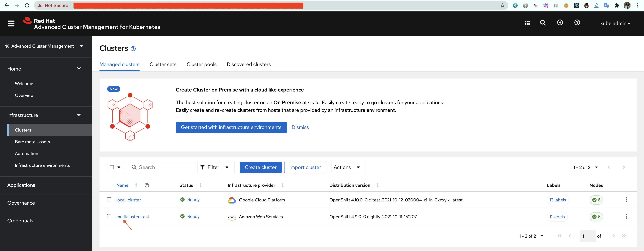
Task: Switch to the Cluster pools tab
Action: pos(202,64)
